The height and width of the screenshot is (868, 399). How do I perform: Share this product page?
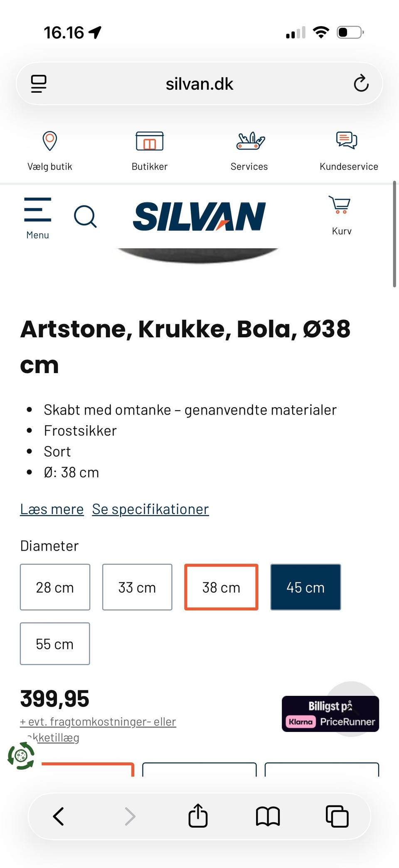[x=198, y=816]
